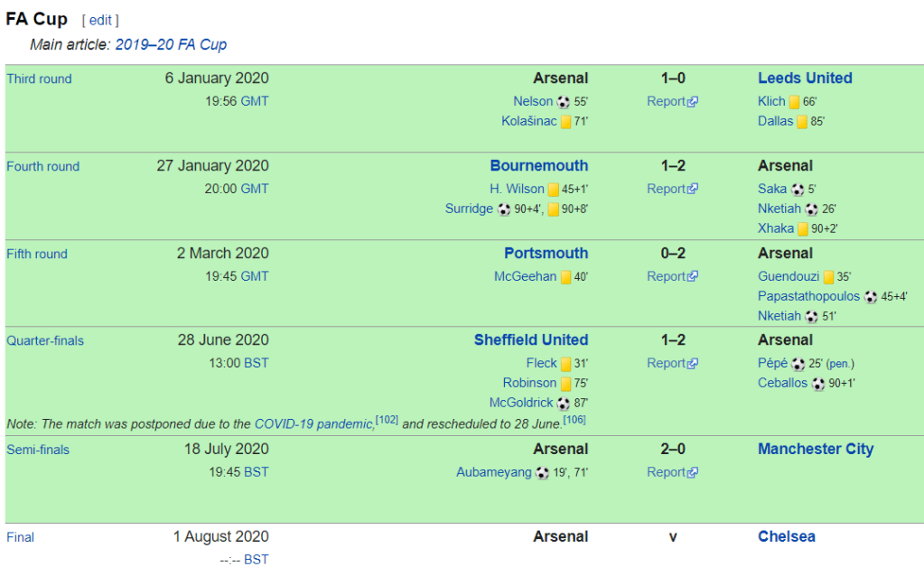The width and height of the screenshot is (924, 576).
Task: Click the goal icon next to Aubameyang
Action: (542, 473)
